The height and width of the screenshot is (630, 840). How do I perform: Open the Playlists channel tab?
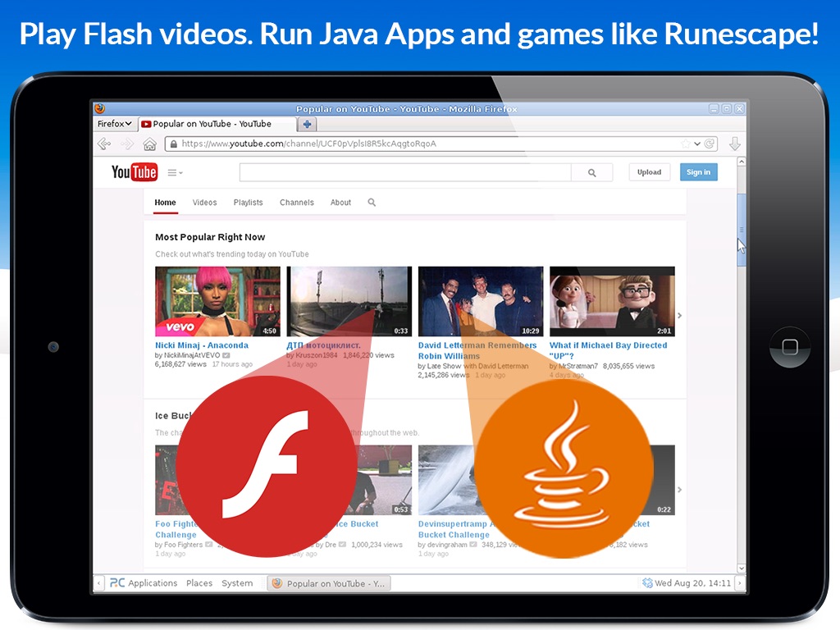point(248,203)
